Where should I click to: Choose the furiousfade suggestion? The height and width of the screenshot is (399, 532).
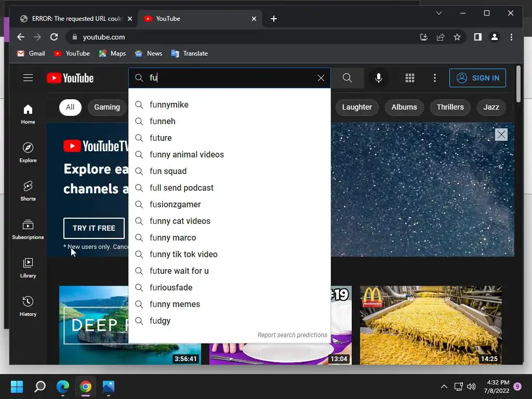(230, 287)
